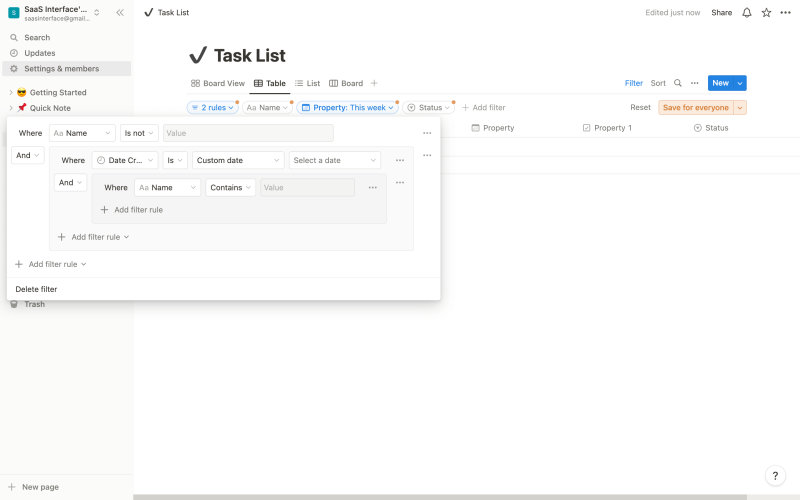Open the 2 rules filter chip
This screenshot has width=800, height=500.
pos(213,108)
